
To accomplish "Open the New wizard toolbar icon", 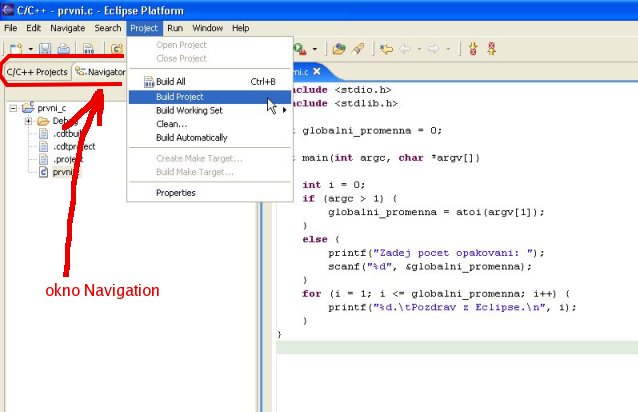I will click(16, 49).
